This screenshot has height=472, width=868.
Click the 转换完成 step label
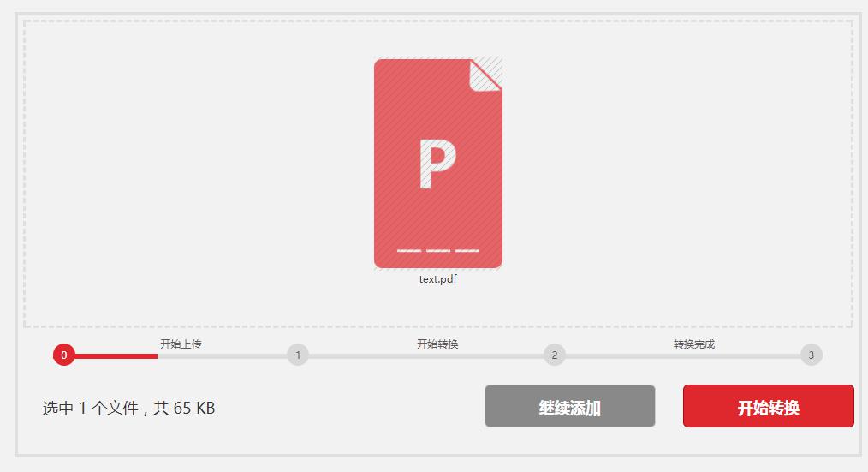[694, 344]
